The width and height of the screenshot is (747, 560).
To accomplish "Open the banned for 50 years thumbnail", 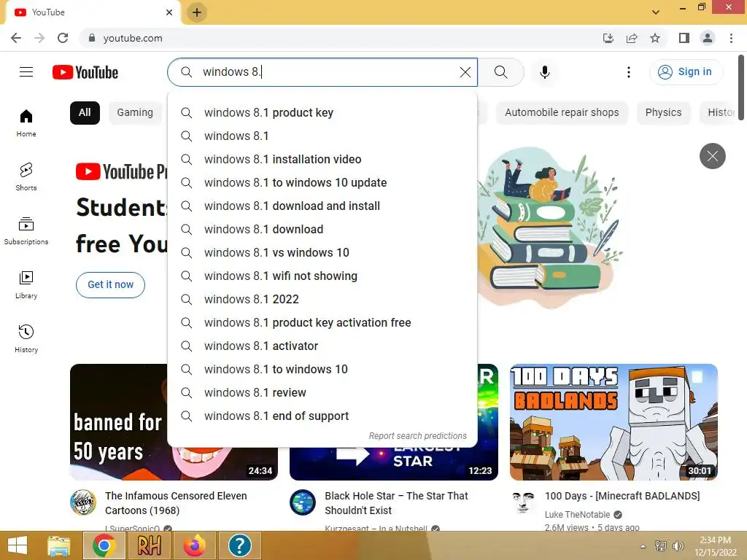I will click(x=119, y=422).
